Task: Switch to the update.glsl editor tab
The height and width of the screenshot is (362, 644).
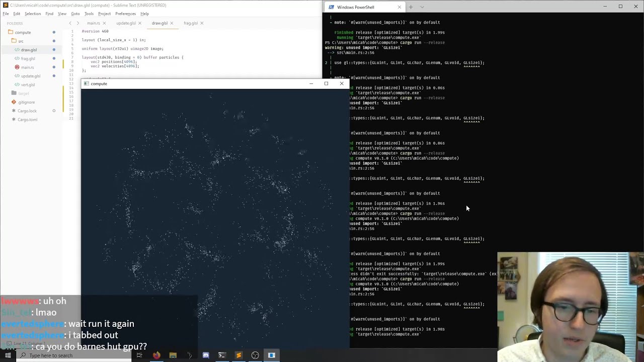Action: coord(126,23)
